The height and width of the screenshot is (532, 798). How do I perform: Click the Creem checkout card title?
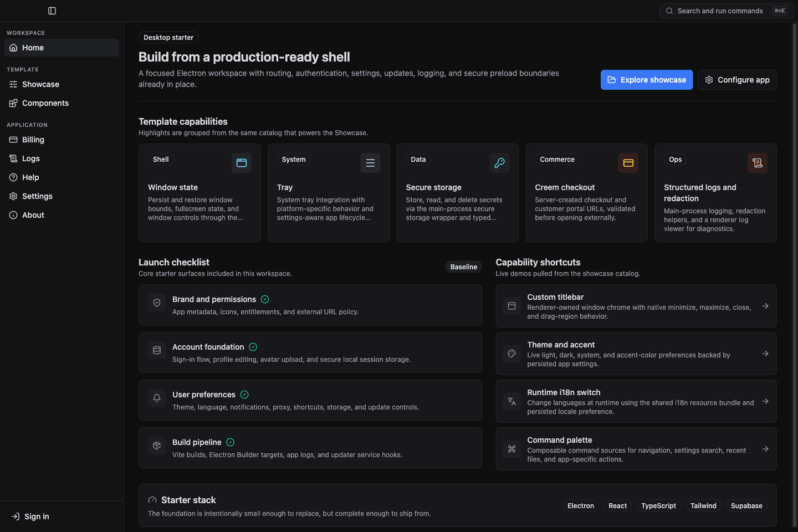(x=565, y=187)
